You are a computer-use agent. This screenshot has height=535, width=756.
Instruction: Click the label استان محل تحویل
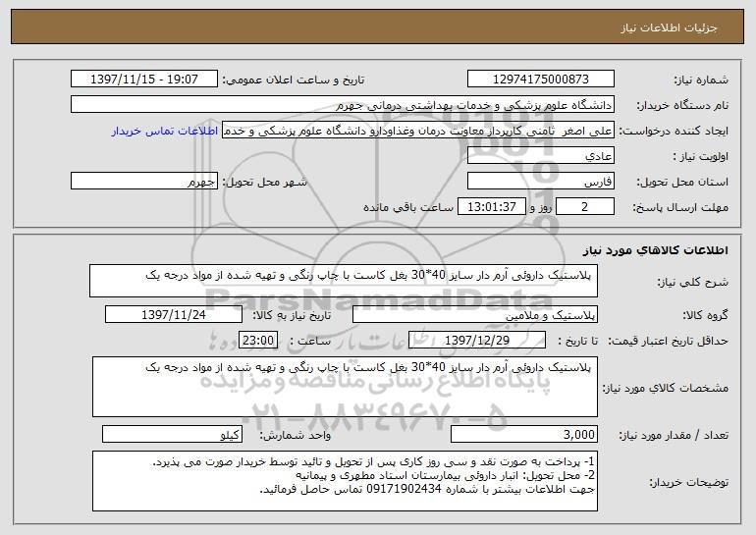click(682, 182)
